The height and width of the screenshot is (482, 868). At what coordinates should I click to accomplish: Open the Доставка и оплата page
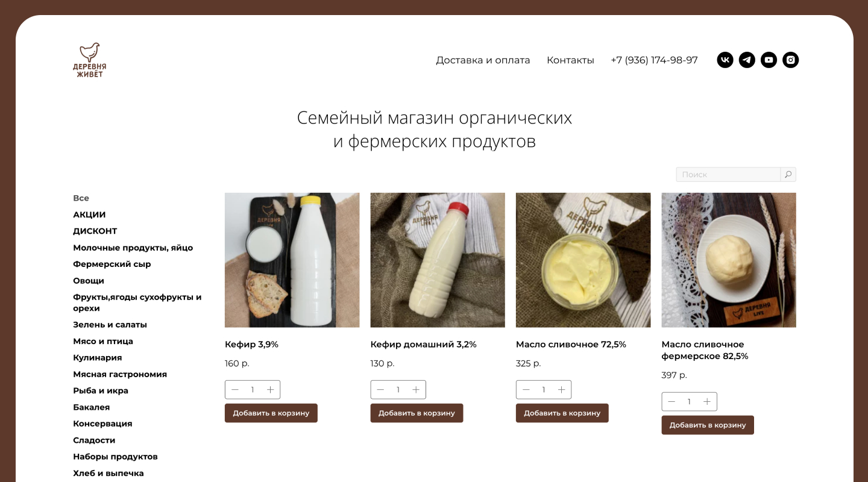click(483, 60)
